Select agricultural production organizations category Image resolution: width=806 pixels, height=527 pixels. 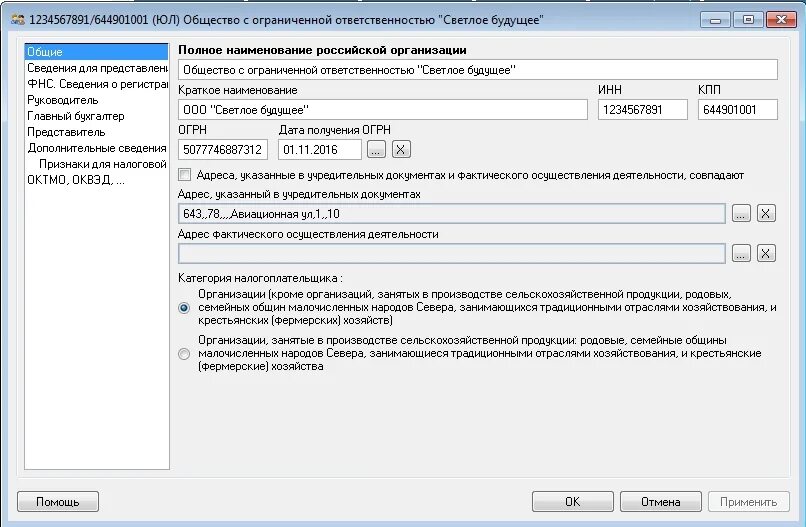(183, 354)
